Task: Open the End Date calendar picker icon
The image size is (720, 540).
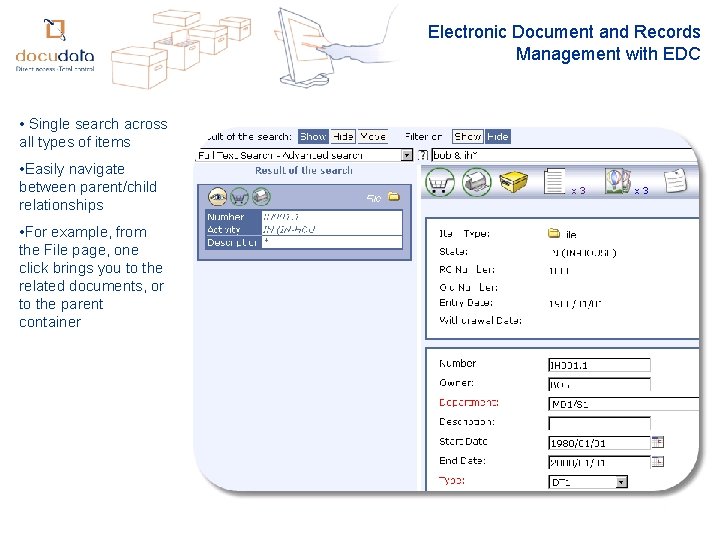Action: [x=658, y=461]
